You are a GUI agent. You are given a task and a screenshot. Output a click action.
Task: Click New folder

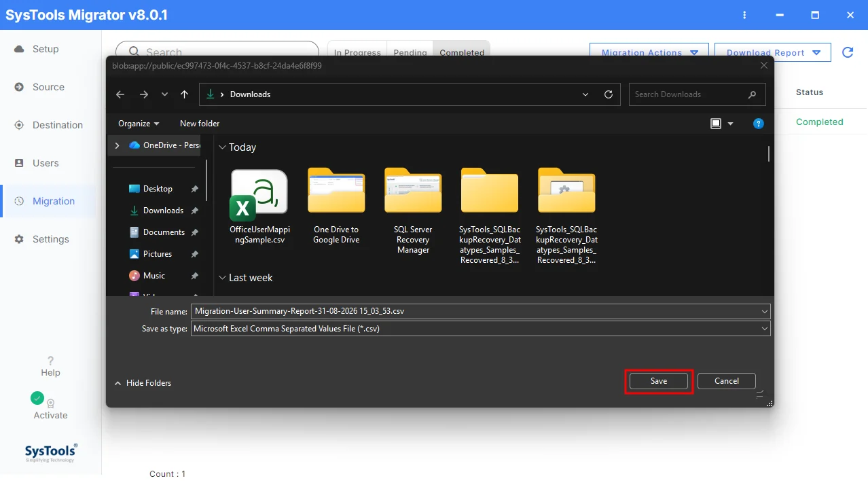(200, 124)
